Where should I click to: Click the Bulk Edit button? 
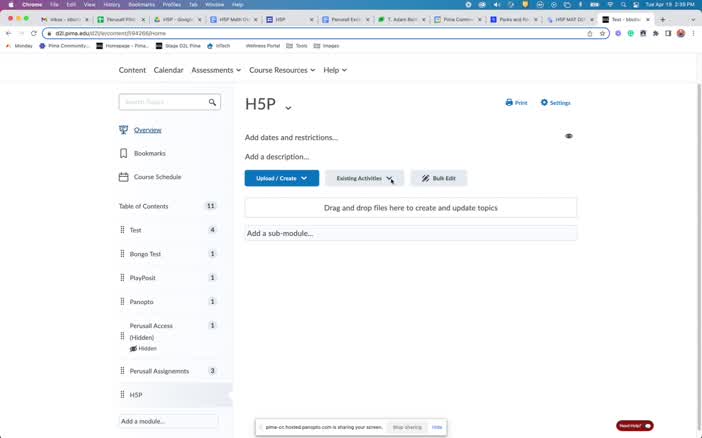(x=439, y=178)
